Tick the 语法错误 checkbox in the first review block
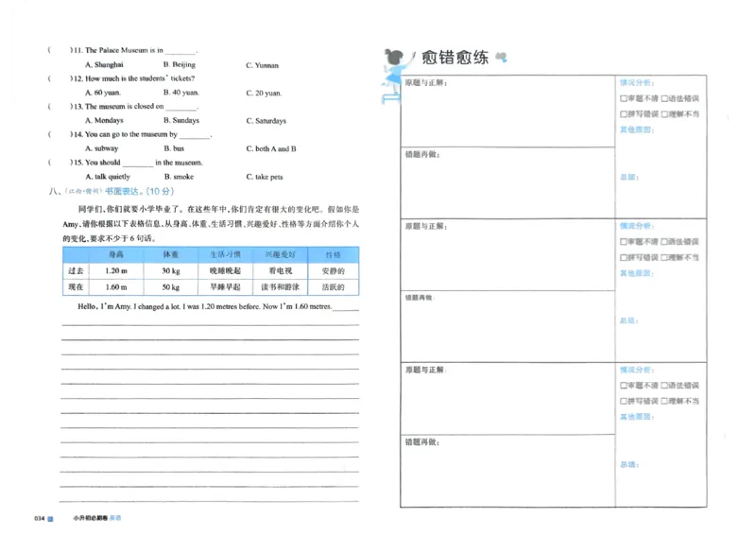The width and height of the screenshot is (756, 535). [x=664, y=98]
